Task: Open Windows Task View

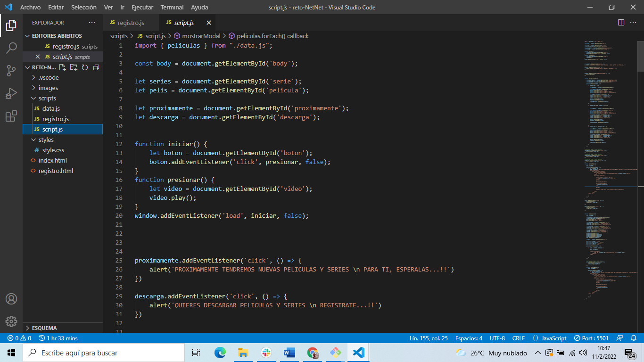Action: click(196, 353)
